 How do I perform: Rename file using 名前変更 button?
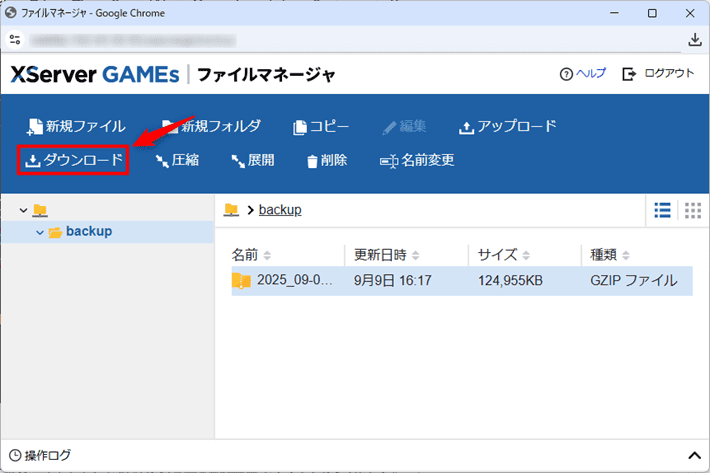tap(417, 160)
